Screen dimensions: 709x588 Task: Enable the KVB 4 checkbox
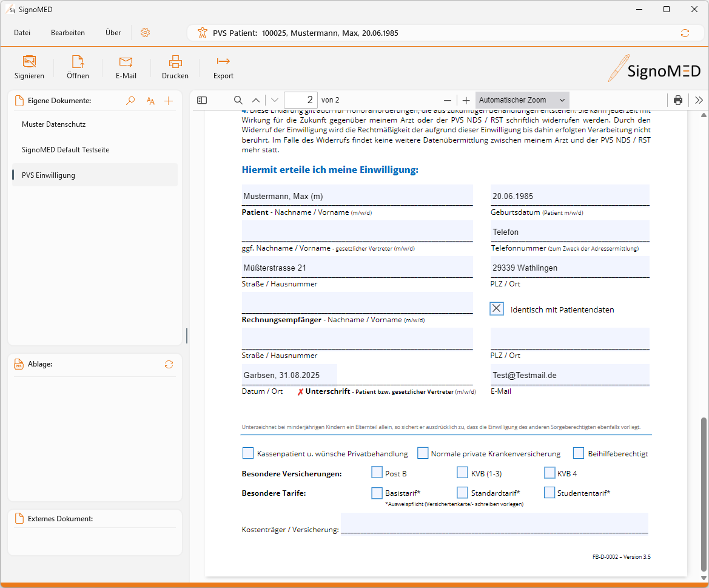549,473
